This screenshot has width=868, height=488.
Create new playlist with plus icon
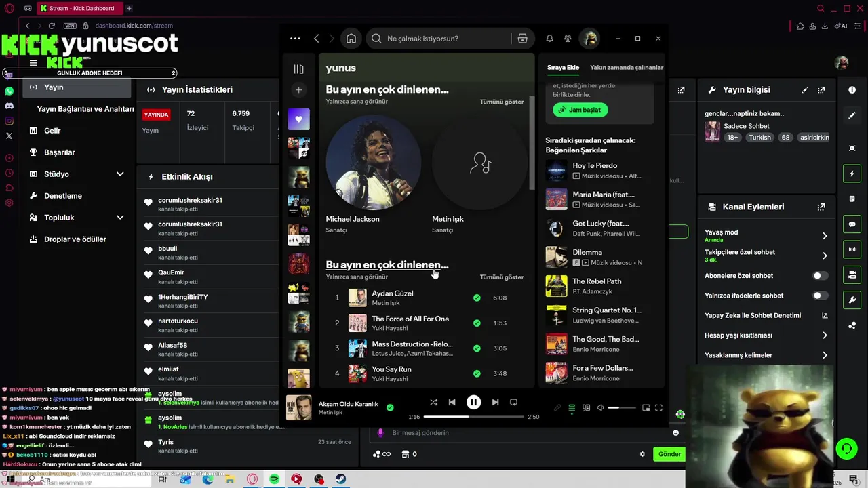coord(298,89)
